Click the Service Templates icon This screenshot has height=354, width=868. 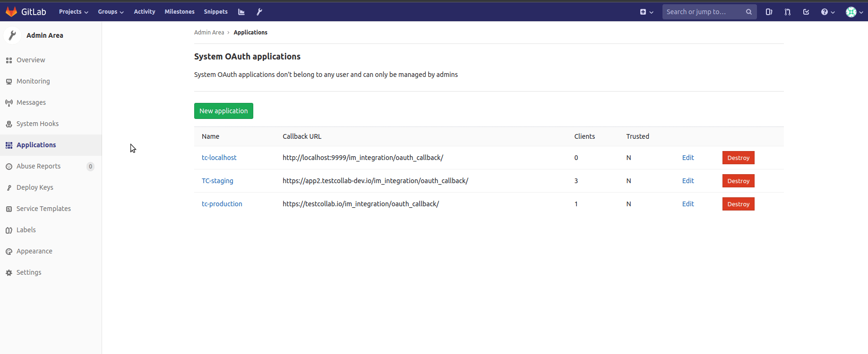[x=9, y=209]
